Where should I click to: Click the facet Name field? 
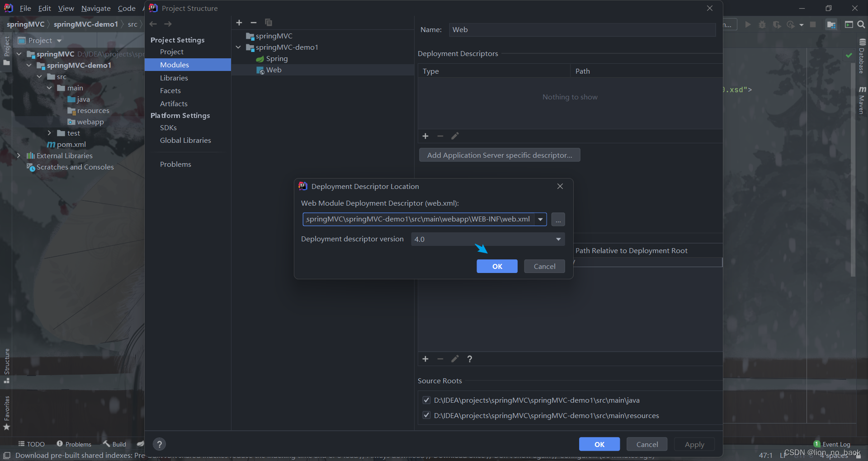pos(582,30)
